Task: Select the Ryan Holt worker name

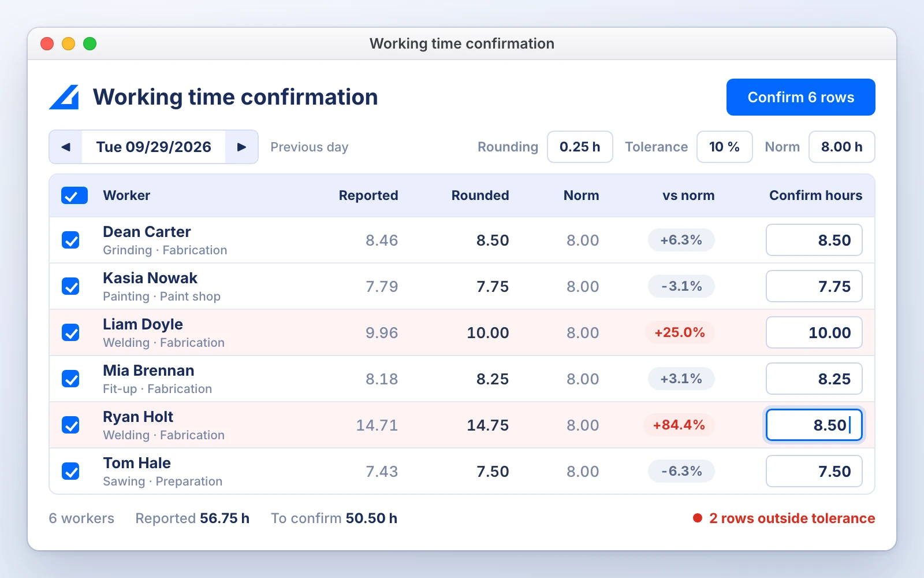Action: point(138,417)
